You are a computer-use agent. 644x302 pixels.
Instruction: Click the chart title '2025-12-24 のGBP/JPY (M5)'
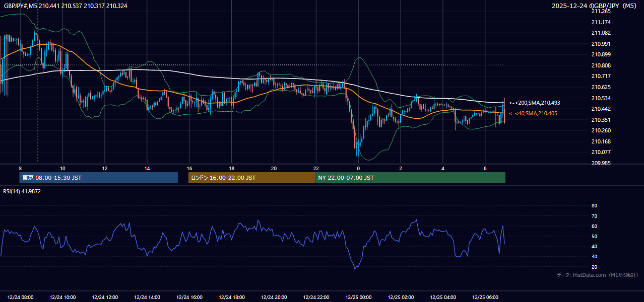tap(595, 6)
